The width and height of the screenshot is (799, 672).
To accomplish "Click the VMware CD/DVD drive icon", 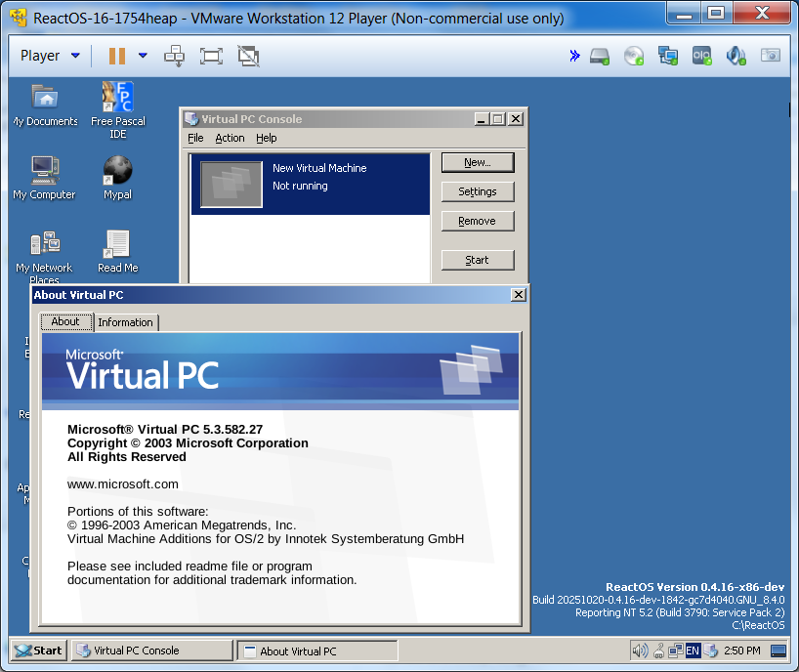I will point(634,56).
